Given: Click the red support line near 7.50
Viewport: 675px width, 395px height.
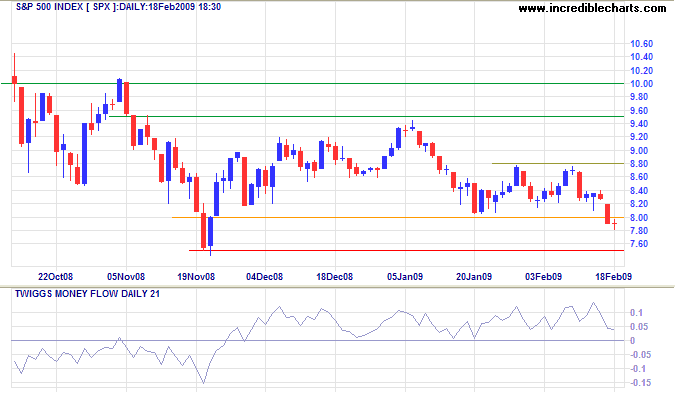Looking at the screenshot, I should tap(406, 250).
